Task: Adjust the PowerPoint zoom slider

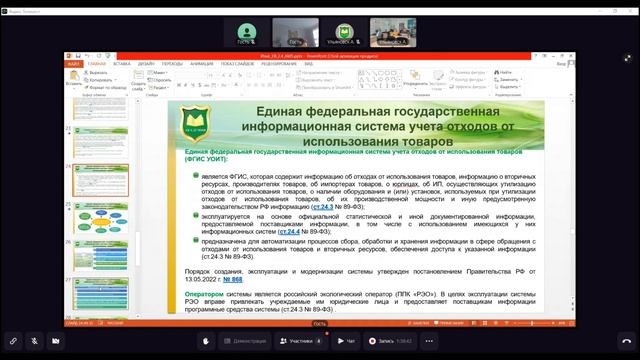Action: (x=532, y=323)
